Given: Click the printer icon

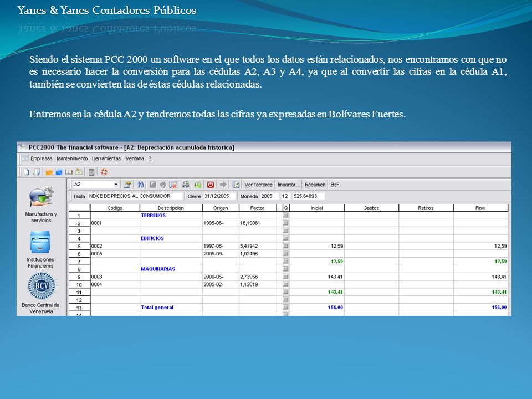Looking at the screenshot, I should (x=185, y=185).
